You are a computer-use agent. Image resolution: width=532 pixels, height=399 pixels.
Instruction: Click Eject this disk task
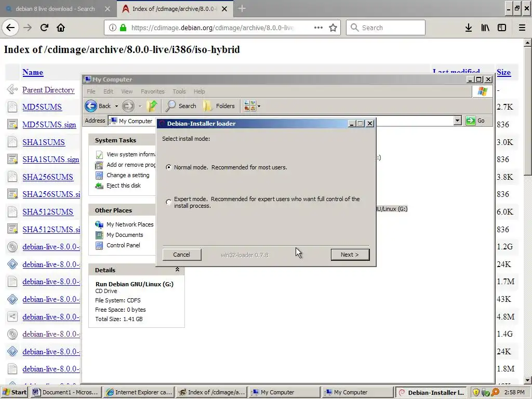[118, 185]
